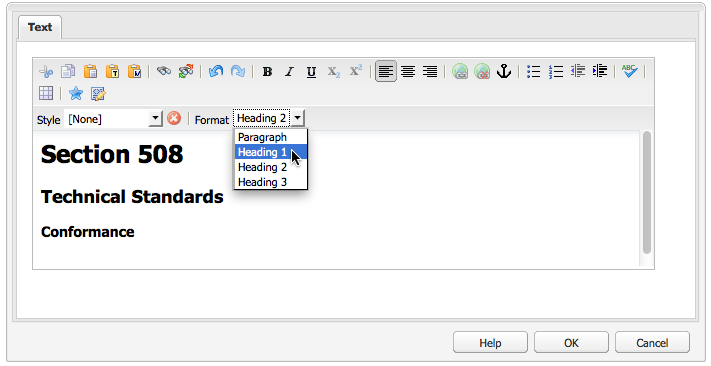Click the Cancel button

tap(652, 343)
